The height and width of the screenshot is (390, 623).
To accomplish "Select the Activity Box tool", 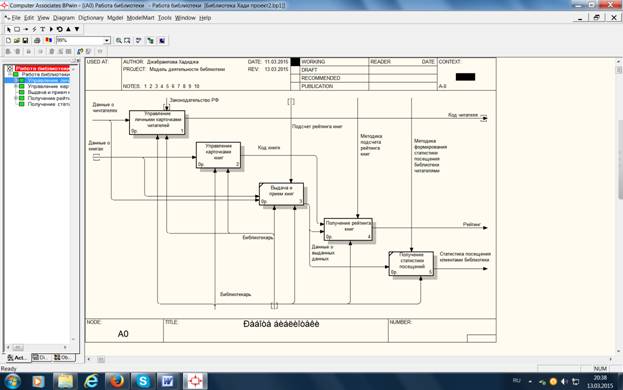I will [x=17, y=29].
